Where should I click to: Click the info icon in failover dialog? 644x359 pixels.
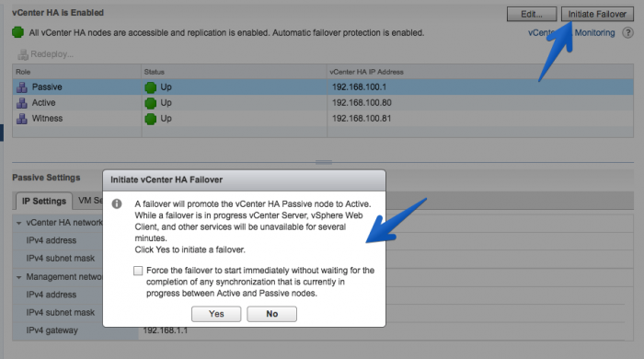[x=117, y=203]
